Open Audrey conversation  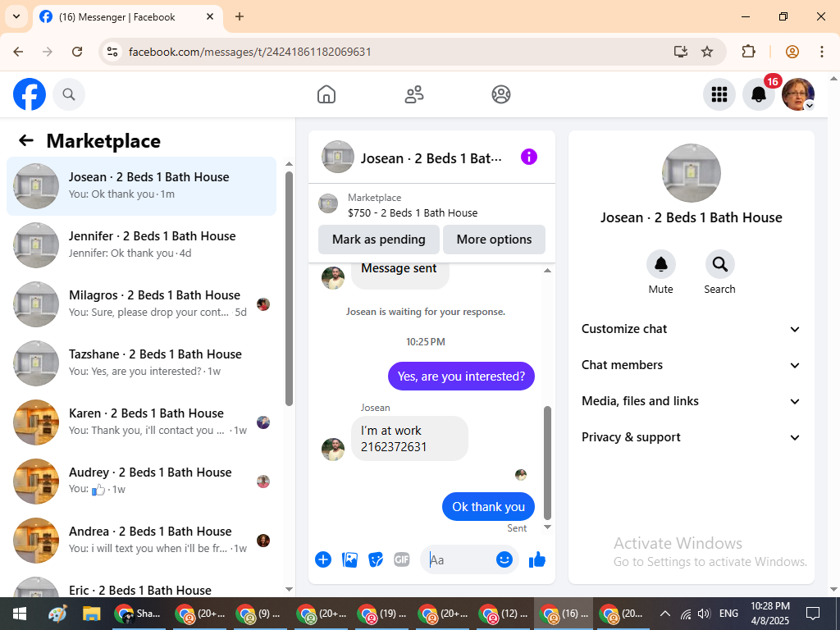[x=141, y=481]
